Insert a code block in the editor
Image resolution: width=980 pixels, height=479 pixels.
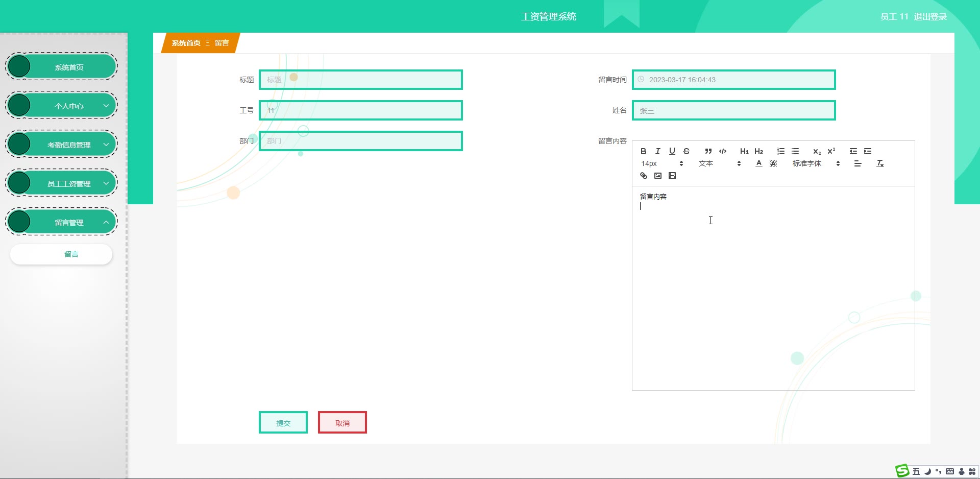[722, 151]
